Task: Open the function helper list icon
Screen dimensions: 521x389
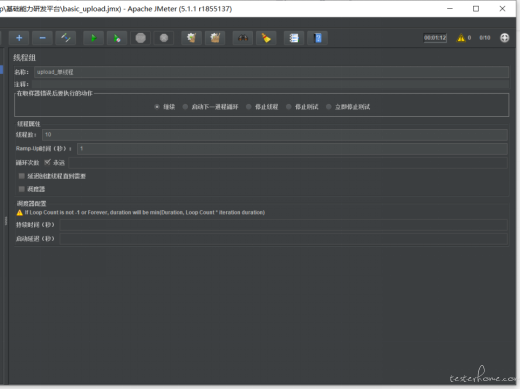Action: point(294,38)
